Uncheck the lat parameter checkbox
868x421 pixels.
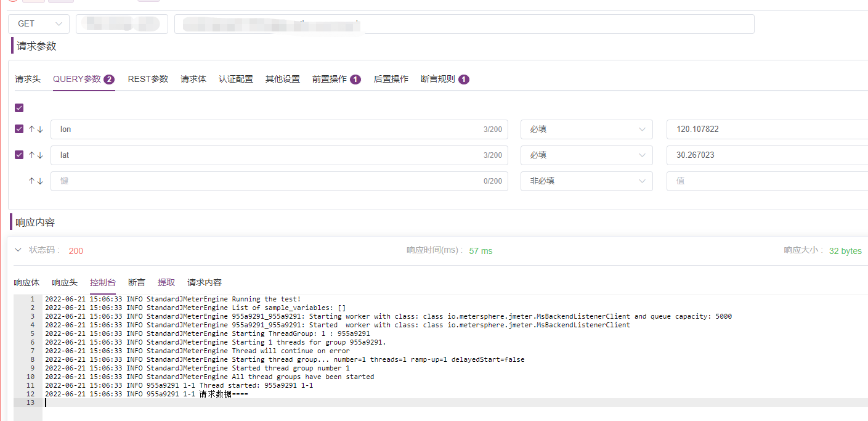[x=18, y=155]
